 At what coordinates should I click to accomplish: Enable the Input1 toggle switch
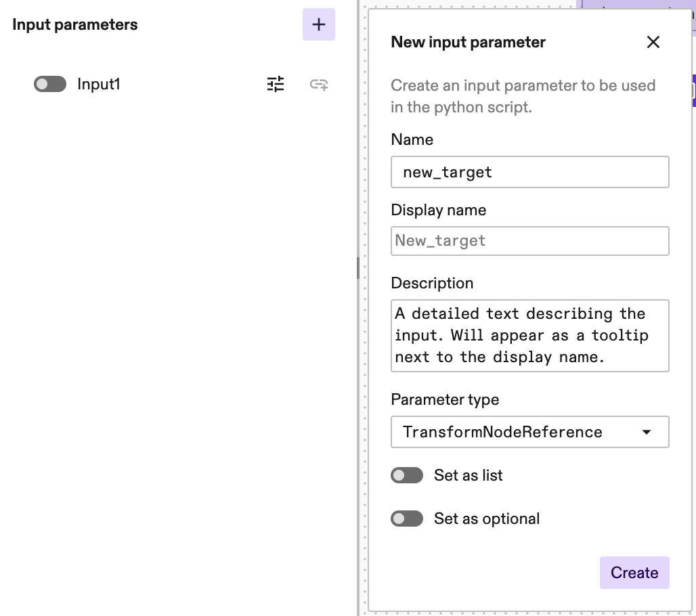[x=48, y=83]
